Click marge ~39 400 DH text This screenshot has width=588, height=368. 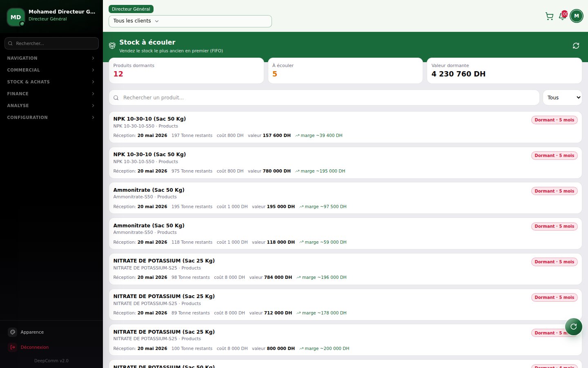(x=321, y=135)
